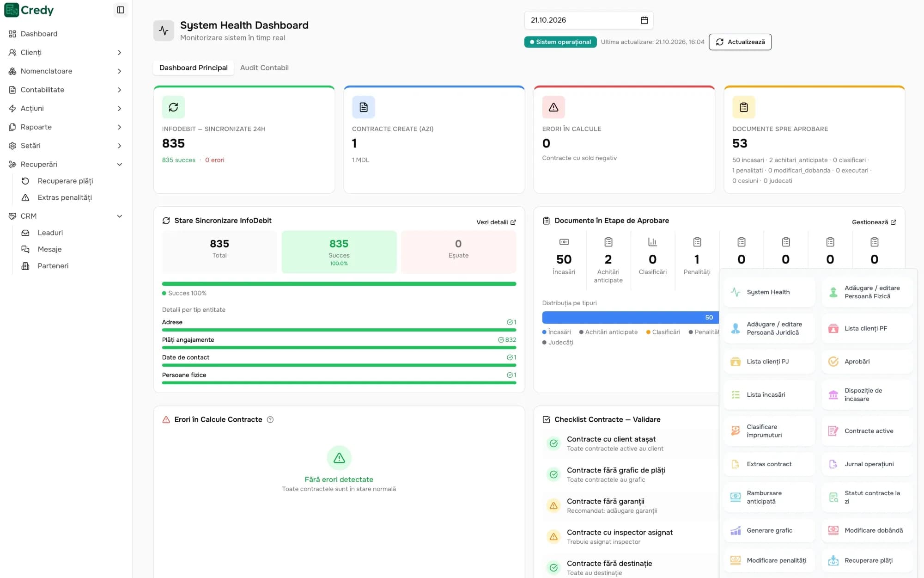Image resolution: width=924 pixels, height=578 pixels.
Task: Click the 0 Eșuate tile
Action: (458, 252)
